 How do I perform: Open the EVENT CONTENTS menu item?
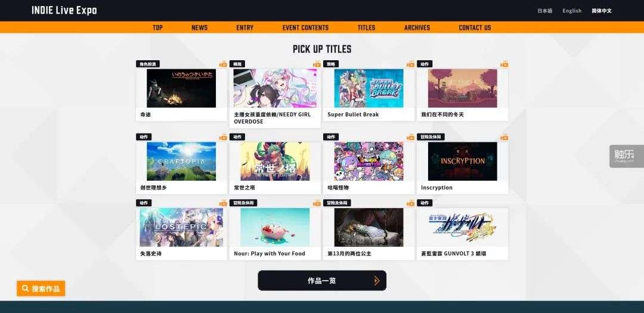point(305,27)
